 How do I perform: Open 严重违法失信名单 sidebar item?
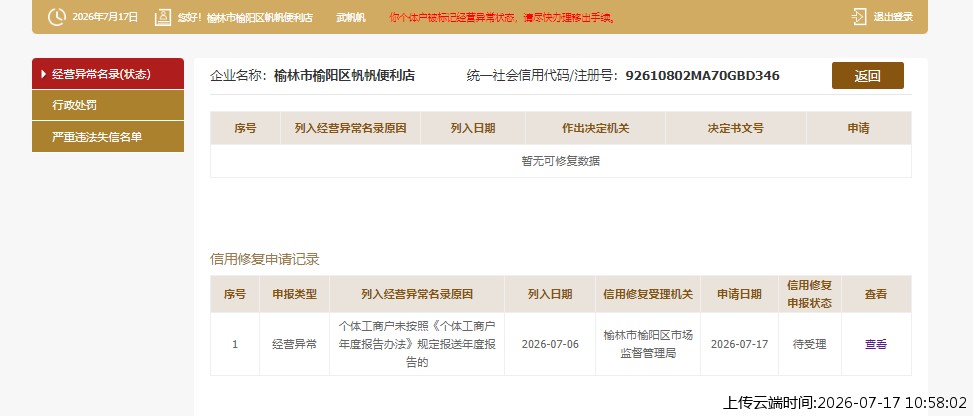[108, 137]
